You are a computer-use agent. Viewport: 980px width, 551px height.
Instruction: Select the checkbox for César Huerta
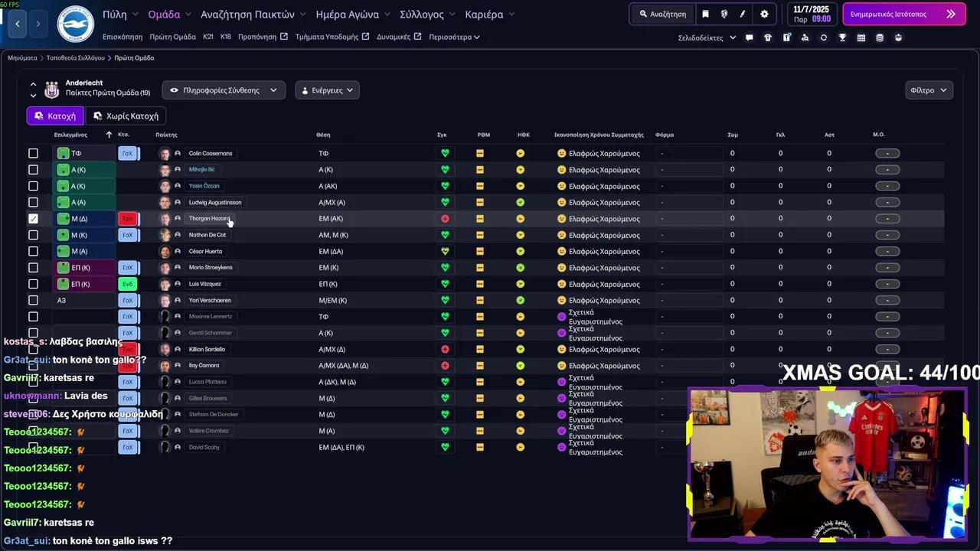[x=33, y=251]
